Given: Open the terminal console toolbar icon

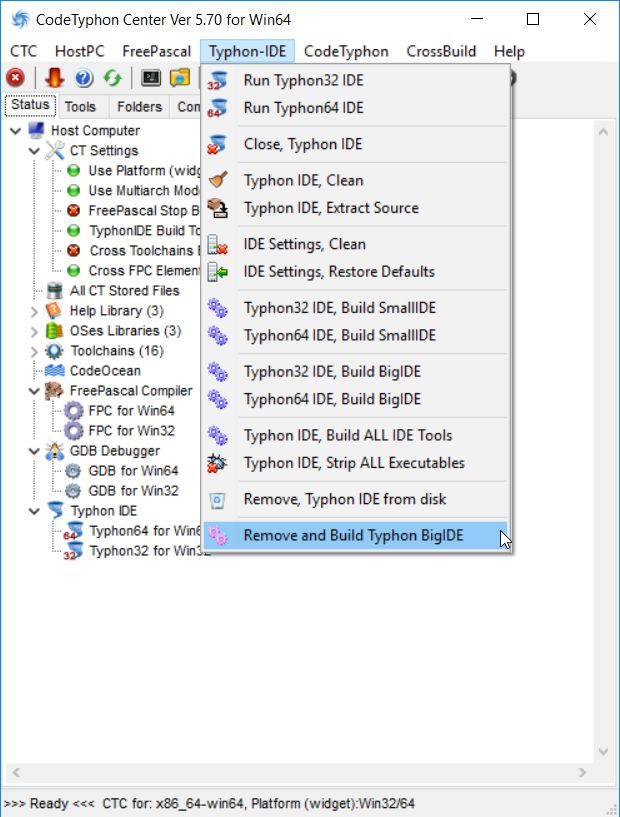Looking at the screenshot, I should [x=151, y=78].
